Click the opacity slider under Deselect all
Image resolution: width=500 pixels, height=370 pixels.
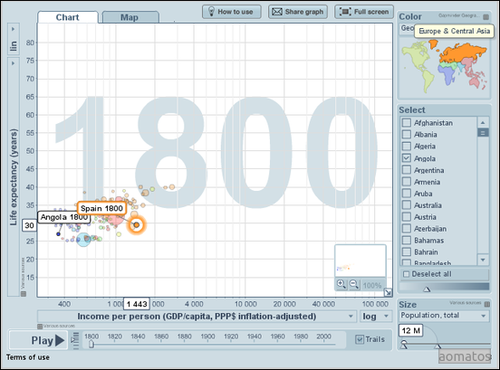point(426,289)
